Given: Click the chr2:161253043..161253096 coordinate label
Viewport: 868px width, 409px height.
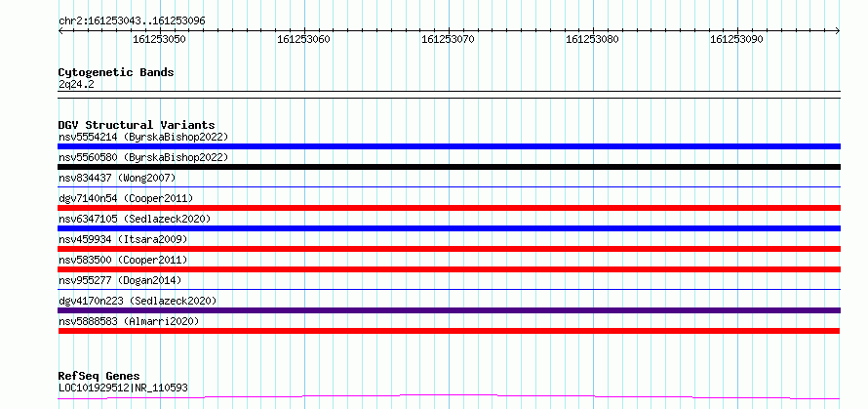Looking at the screenshot, I should tap(132, 20).
